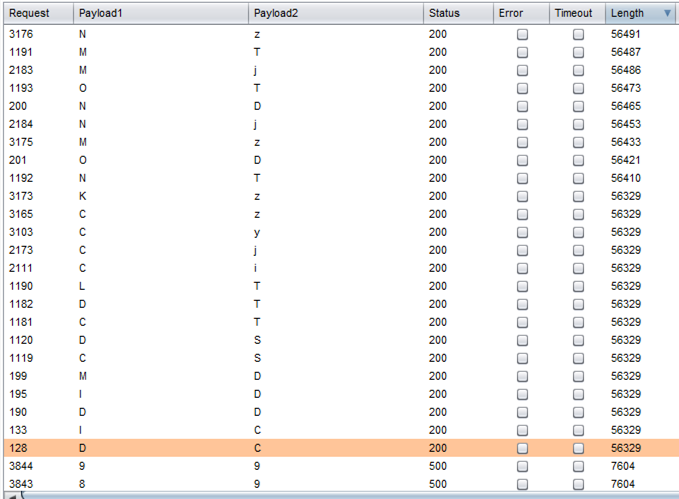The image size is (679, 499).
Task: Select request number 3173 cell
Action: 21,196
